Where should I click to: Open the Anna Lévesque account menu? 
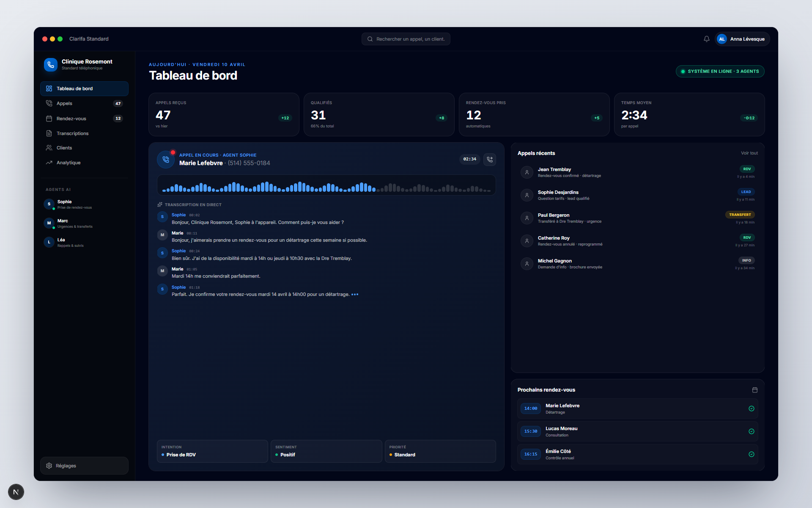742,39
